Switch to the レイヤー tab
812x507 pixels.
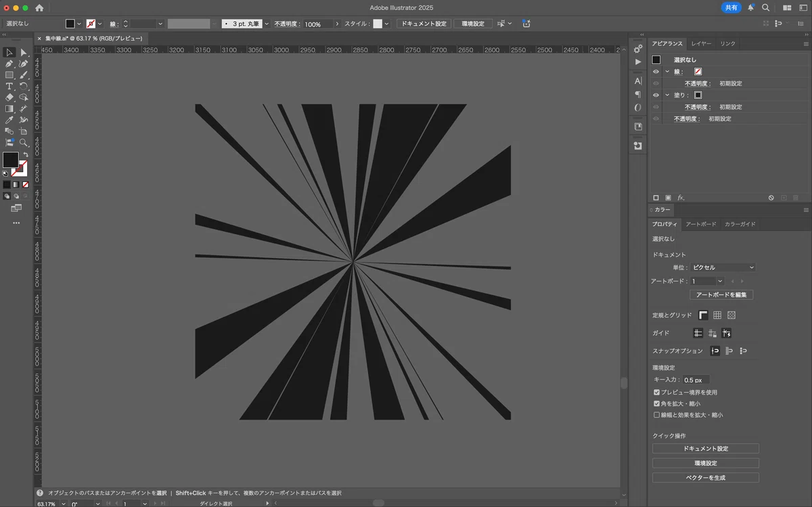pyautogui.click(x=701, y=43)
